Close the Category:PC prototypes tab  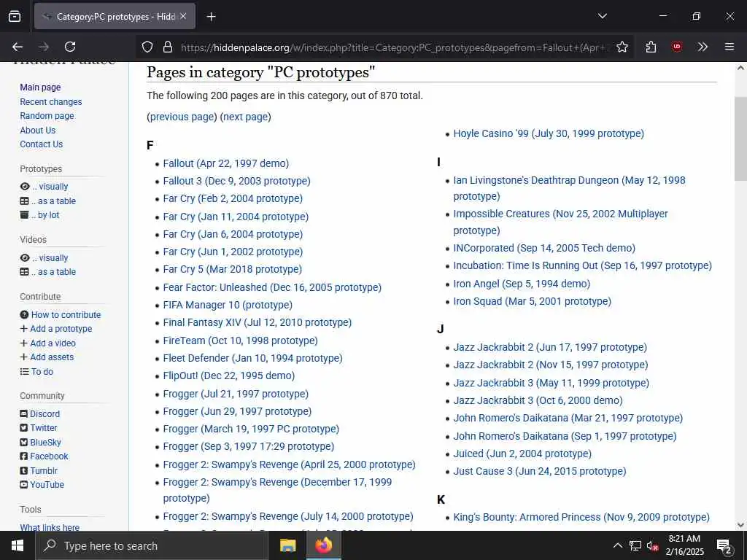pyautogui.click(x=183, y=16)
